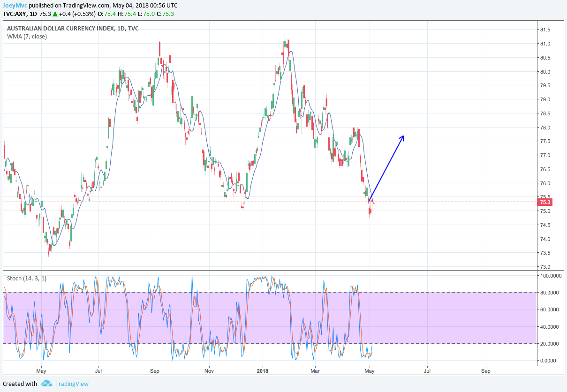Click the 73.0 price axis label
Viewport: 567px width, 392px height.
pyautogui.click(x=545, y=267)
